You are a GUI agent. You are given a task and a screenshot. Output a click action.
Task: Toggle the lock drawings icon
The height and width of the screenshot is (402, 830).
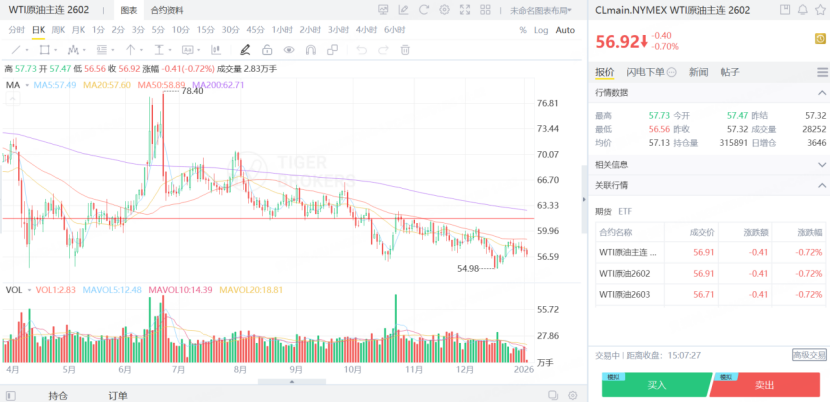coord(267,50)
